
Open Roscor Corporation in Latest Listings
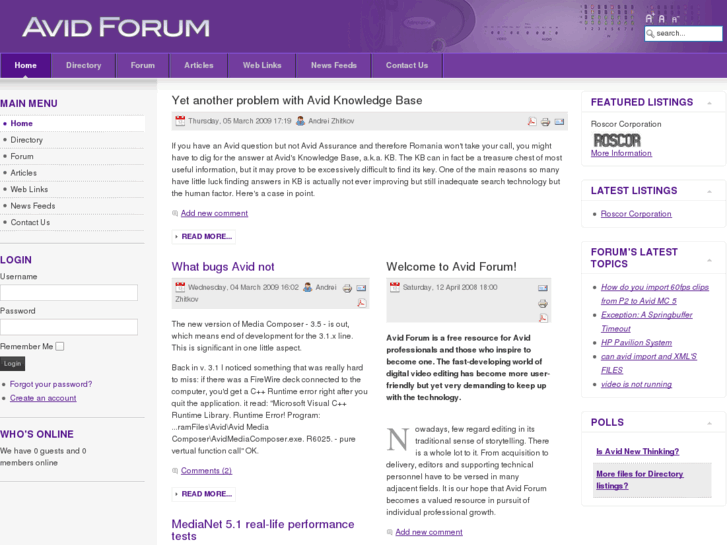(636, 214)
